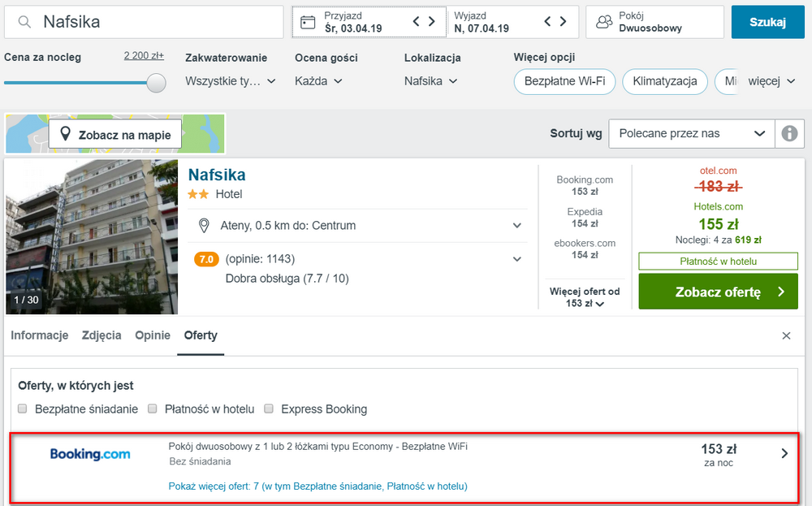The image size is (812, 506).
Task: Click the 1 / 30 photo counter
Action: coord(27,300)
